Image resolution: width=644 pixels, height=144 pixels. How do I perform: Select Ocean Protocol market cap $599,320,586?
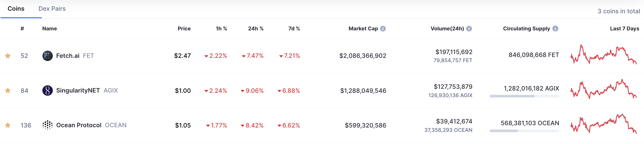366,125
